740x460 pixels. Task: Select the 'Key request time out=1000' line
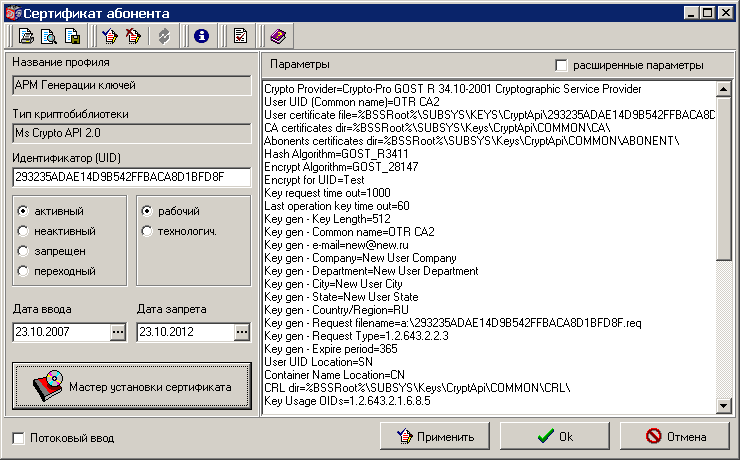[327, 193]
